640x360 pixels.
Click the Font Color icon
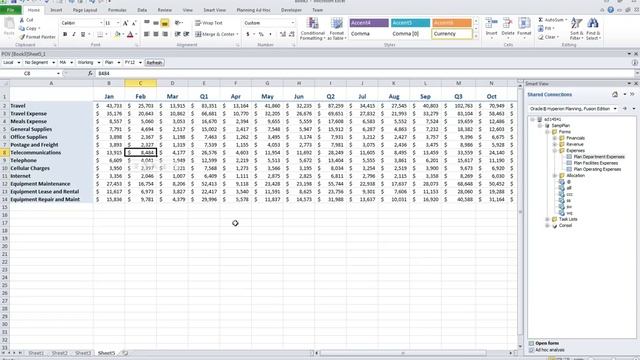point(130,35)
